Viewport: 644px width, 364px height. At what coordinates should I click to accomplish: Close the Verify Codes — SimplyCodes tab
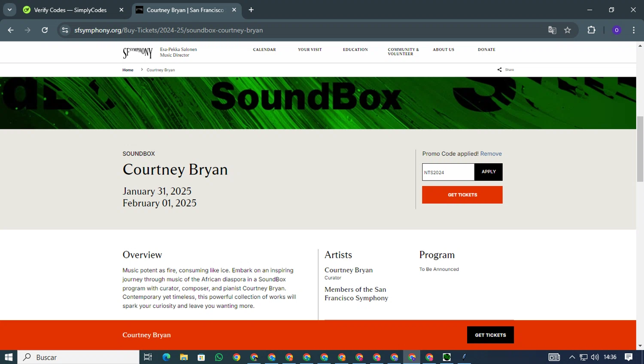122,10
